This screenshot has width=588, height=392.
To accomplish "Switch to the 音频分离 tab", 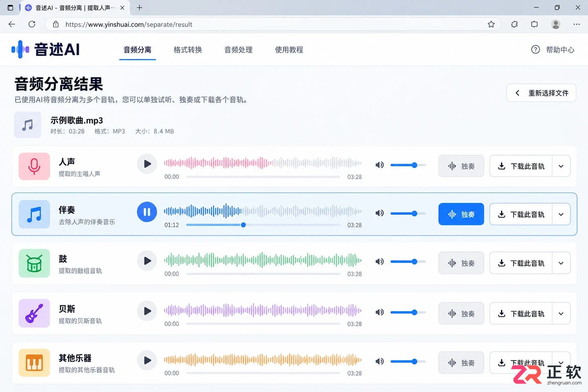I will pyautogui.click(x=138, y=50).
